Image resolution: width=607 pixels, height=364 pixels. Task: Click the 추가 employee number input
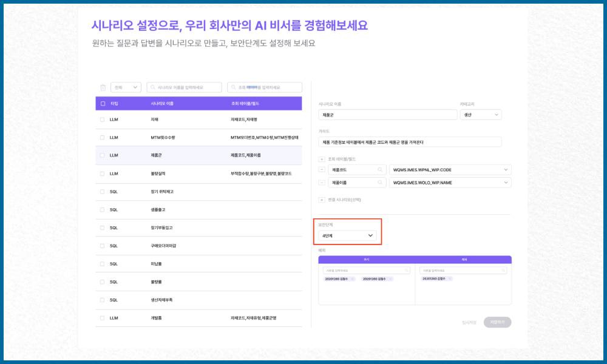click(366, 271)
